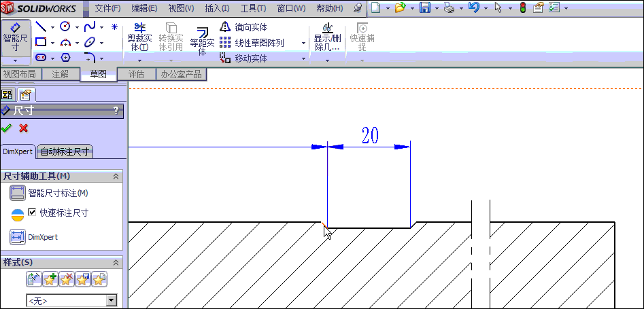The width and height of the screenshot is (644, 309).
Task: Collapse the Dimension Assist Tools (尺寸辅助工具) section
Action: pyautogui.click(x=116, y=177)
